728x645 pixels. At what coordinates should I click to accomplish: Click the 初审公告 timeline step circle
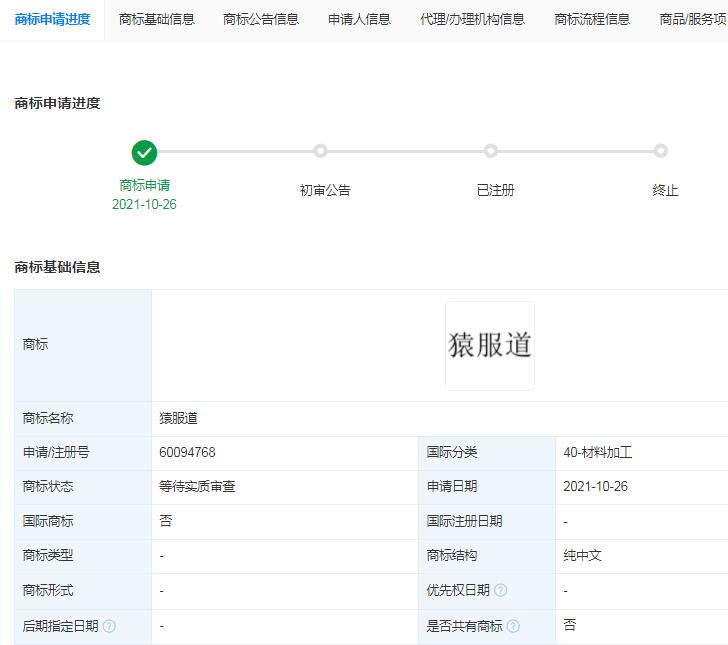point(320,151)
